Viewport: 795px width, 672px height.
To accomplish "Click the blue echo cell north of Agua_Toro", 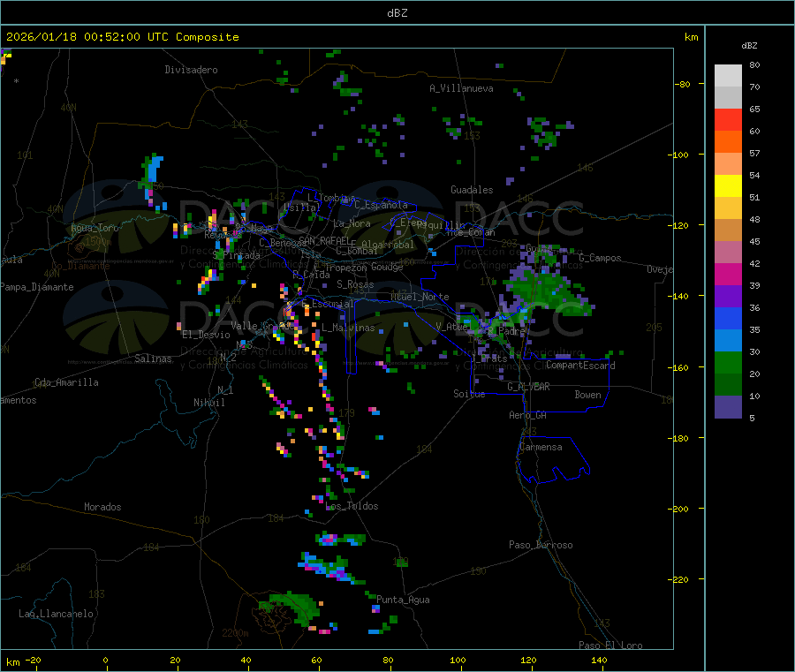I will pyautogui.click(x=154, y=170).
